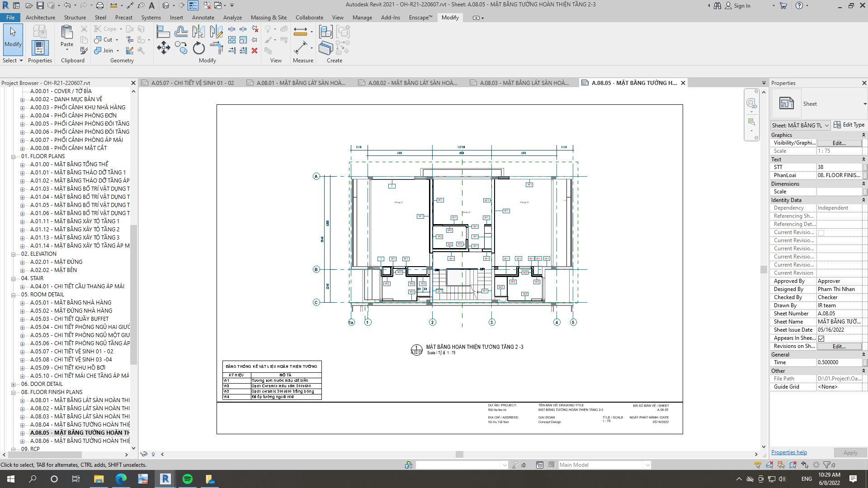Viewport: 868px width, 488px height.
Task: Click the Offset tool icon
Action: point(181,32)
